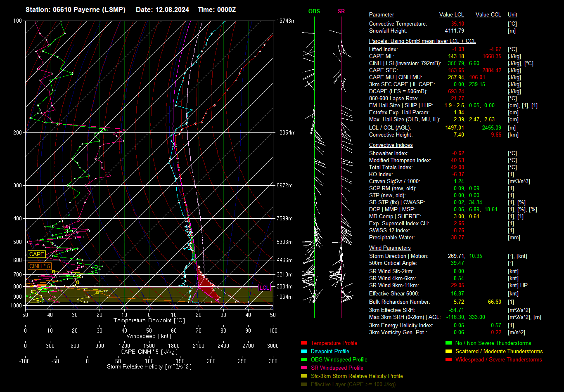Click the pink SR wind barb column label
The width and height of the screenshot is (564, 392).
click(341, 12)
